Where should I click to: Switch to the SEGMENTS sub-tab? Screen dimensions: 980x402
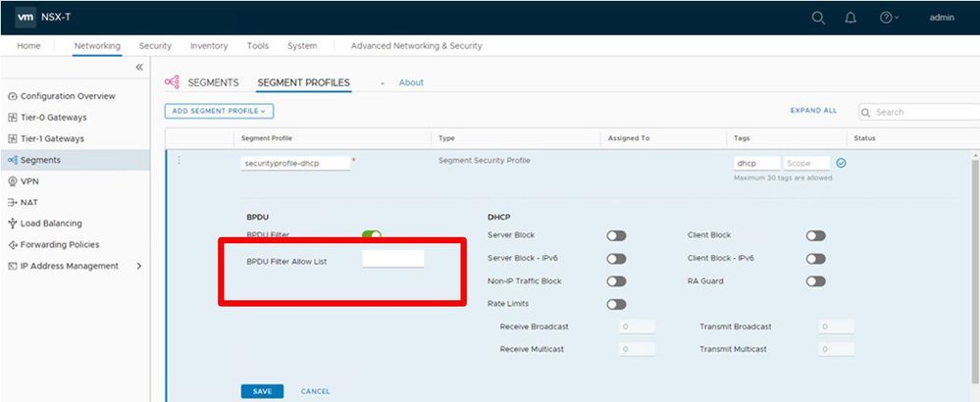pyautogui.click(x=213, y=82)
